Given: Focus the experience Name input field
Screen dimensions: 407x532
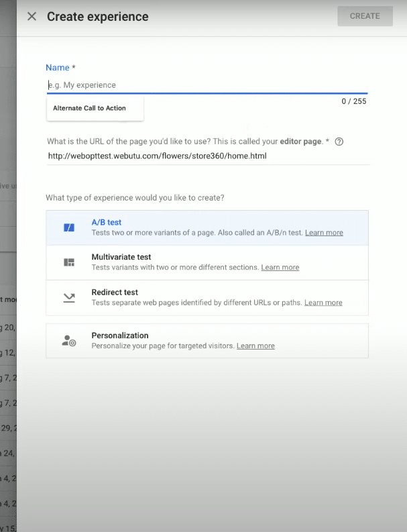Looking at the screenshot, I should click(207, 85).
